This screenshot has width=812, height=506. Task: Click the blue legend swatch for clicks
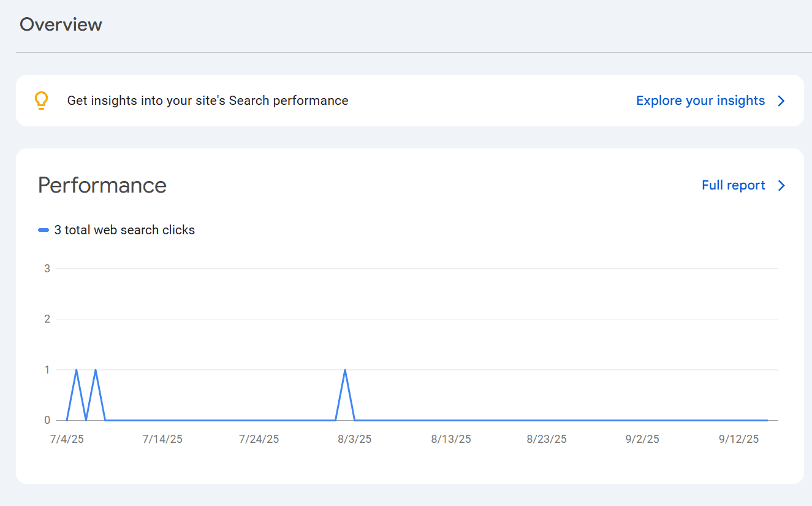44,231
